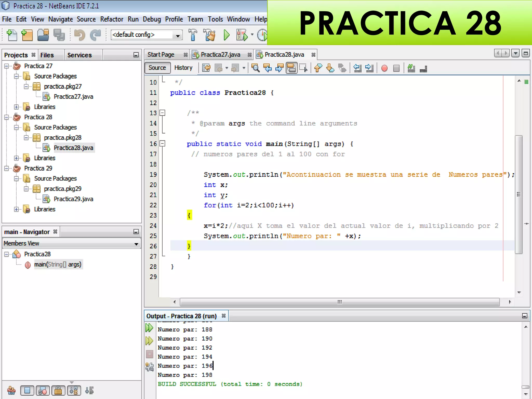This screenshot has width=532, height=399.
Task: Click Toggle Bookmark icon
Action: pos(342,68)
